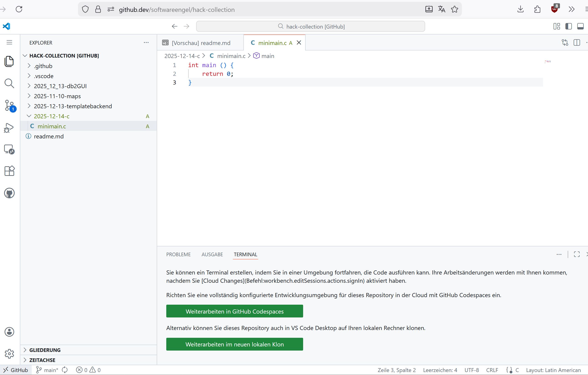Collapse the 2025-12-14-c folder
Viewport: 588px width, 375px height.
(52, 116)
